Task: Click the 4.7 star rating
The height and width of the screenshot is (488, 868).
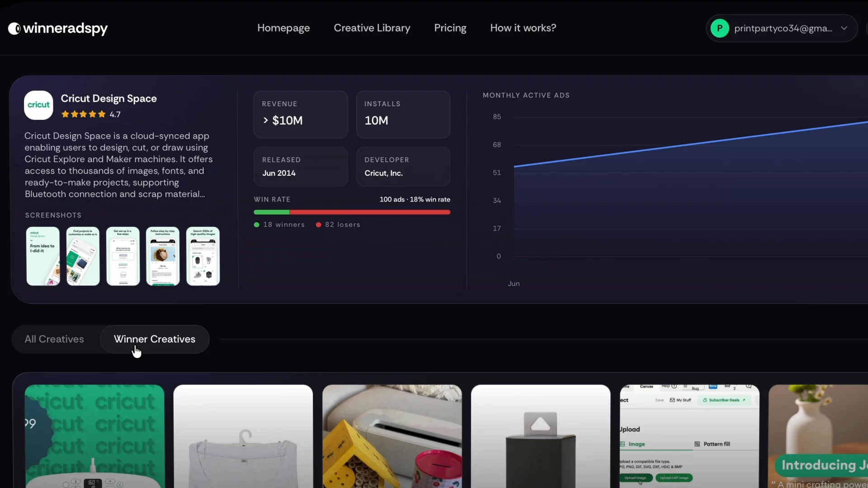Action: click(91, 114)
